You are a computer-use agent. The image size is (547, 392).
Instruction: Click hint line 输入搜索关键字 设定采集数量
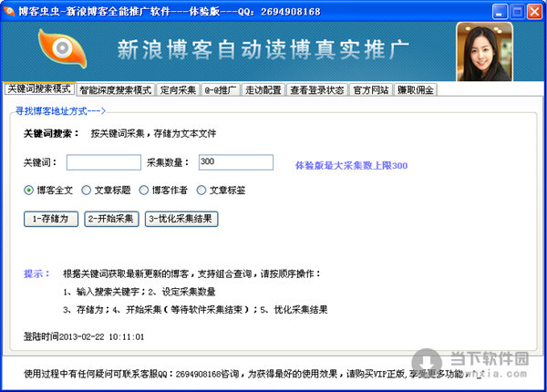click(x=139, y=292)
